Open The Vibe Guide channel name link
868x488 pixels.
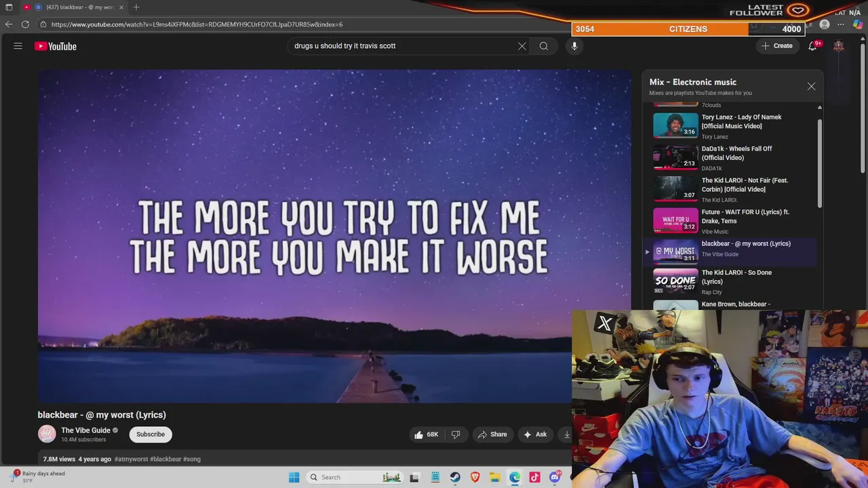(x=85, y=430)
